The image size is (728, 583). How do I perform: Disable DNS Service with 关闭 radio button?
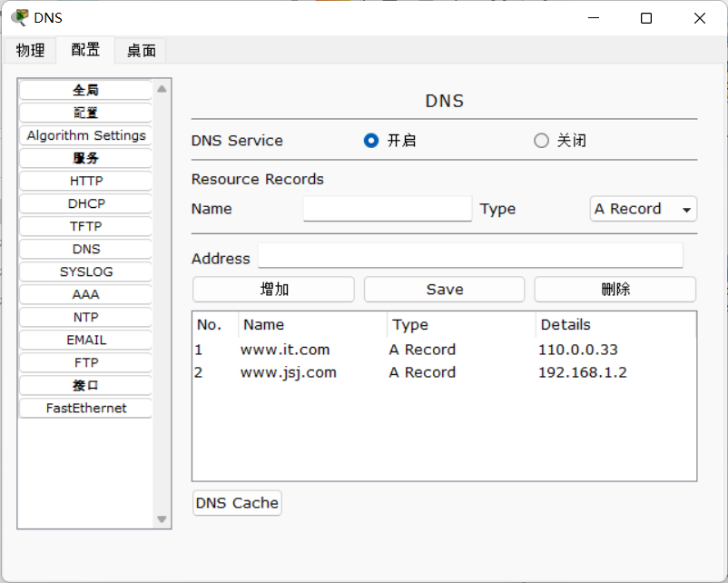point(542,141)
